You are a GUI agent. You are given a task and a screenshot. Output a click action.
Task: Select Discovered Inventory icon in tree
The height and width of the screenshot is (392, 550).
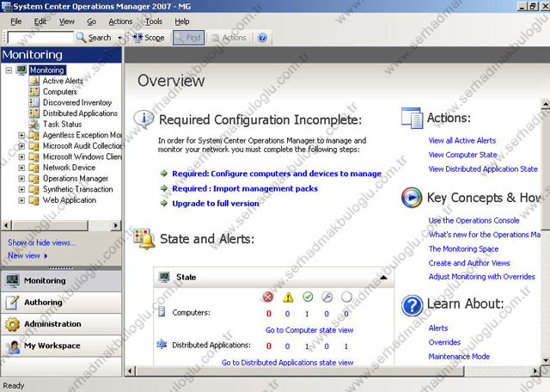(34, 102)
